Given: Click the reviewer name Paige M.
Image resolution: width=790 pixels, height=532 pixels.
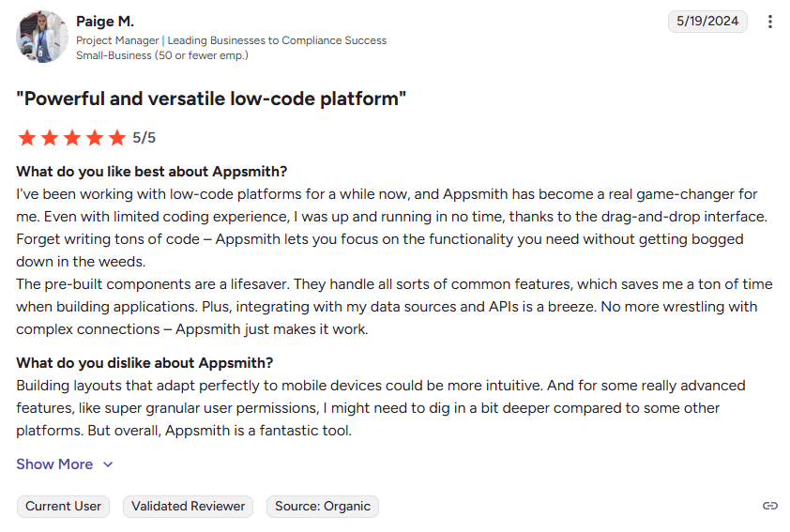Looking at the screenshot, I should point(105,21).
